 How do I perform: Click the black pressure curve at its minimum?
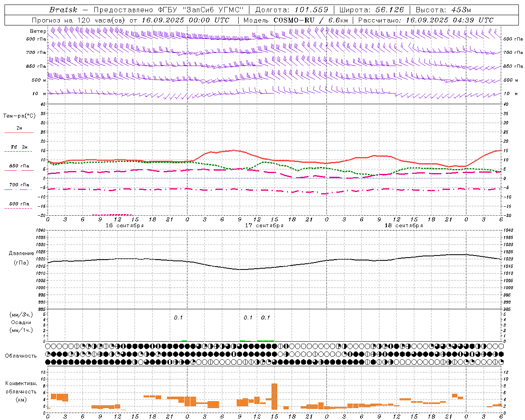(x=241, y=269)
